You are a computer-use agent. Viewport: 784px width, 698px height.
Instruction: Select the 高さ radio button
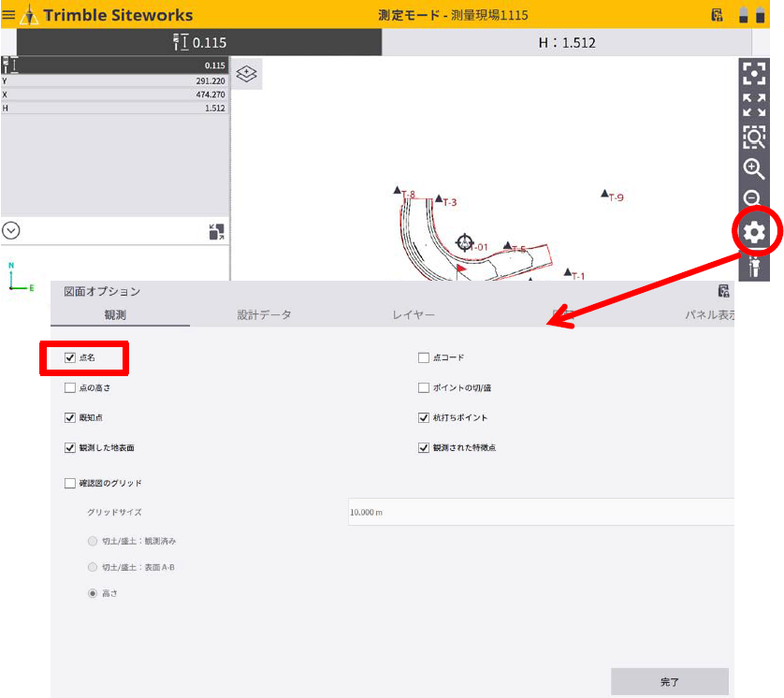coord(92,593)
